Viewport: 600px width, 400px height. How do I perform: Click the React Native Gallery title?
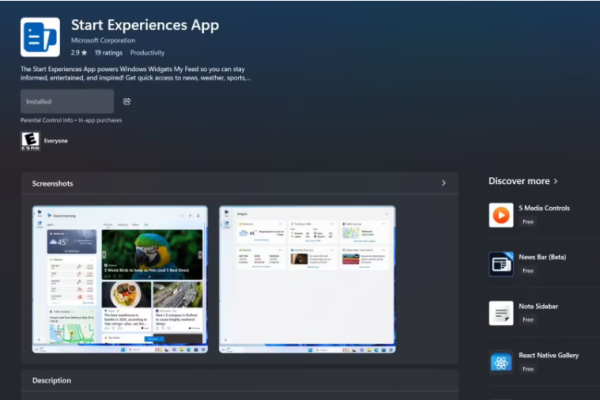tap(548, 355)
